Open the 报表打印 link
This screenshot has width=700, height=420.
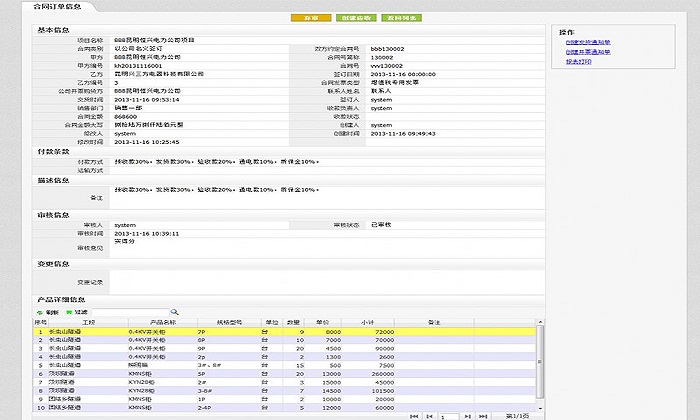pos(579,62)
